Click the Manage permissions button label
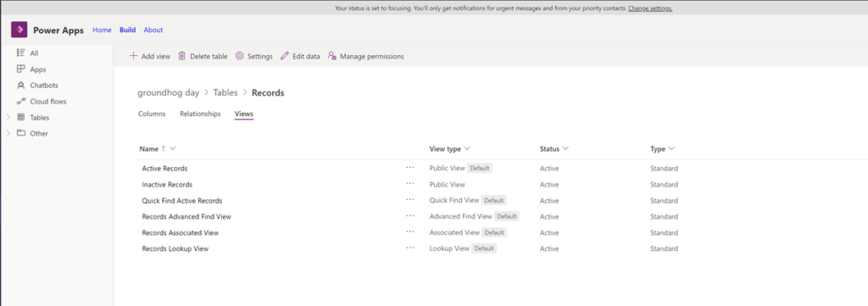 372,57
